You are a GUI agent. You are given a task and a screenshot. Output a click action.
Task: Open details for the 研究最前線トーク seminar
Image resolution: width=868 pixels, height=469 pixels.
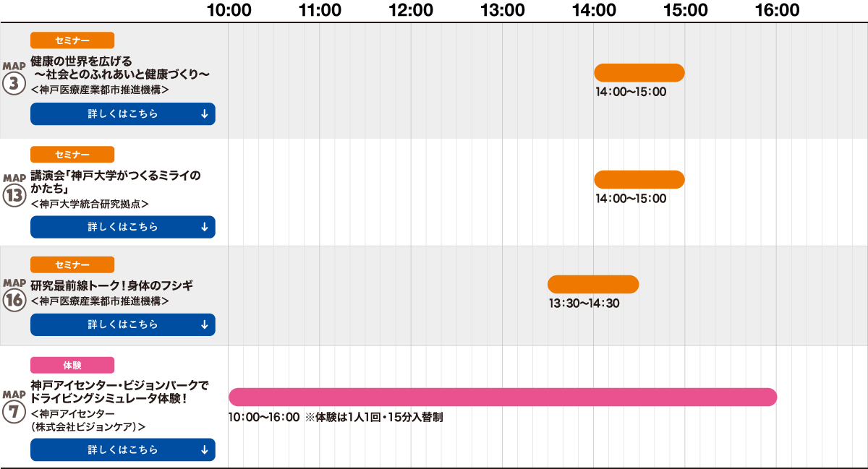(123, 324)
